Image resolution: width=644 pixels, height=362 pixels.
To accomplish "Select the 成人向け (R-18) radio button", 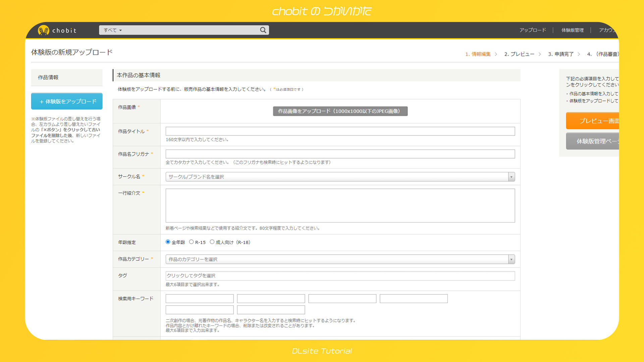I will pos(212,242).
